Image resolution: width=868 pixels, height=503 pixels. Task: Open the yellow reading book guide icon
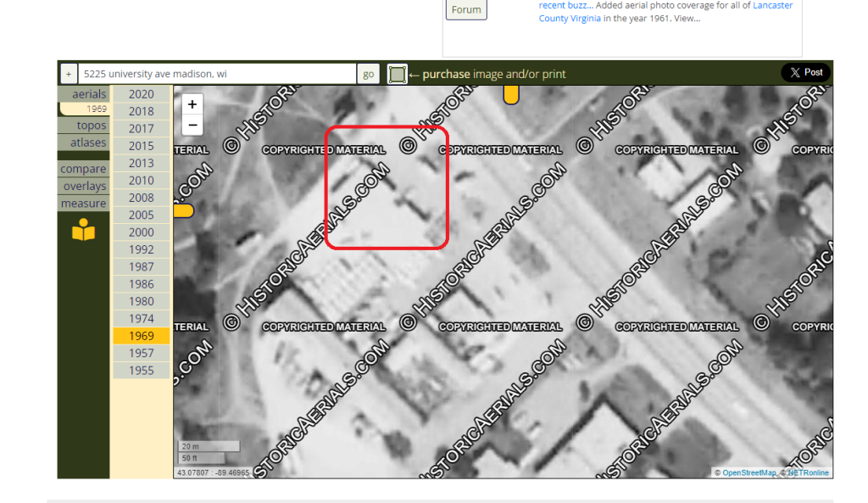coord(83,230)
